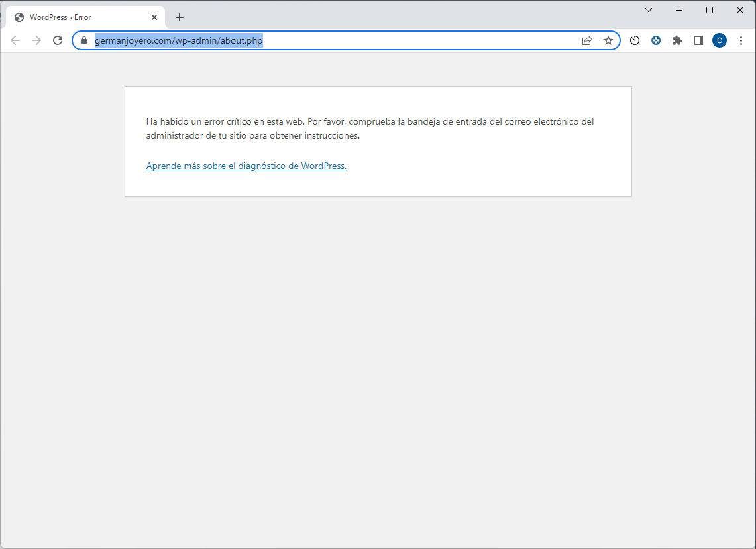
Task: Open a new tab with plus button
Action: pos(180,17)
